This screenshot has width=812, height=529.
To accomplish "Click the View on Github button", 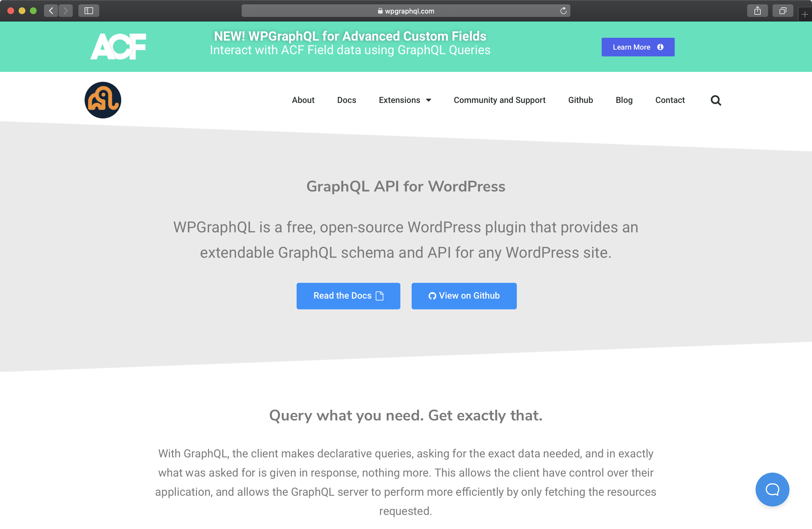I will [x=464, y=296].
